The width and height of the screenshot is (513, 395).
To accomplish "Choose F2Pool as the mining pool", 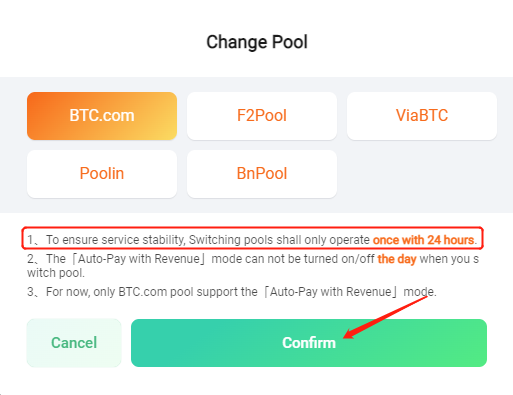I will (x=262, y=116).
